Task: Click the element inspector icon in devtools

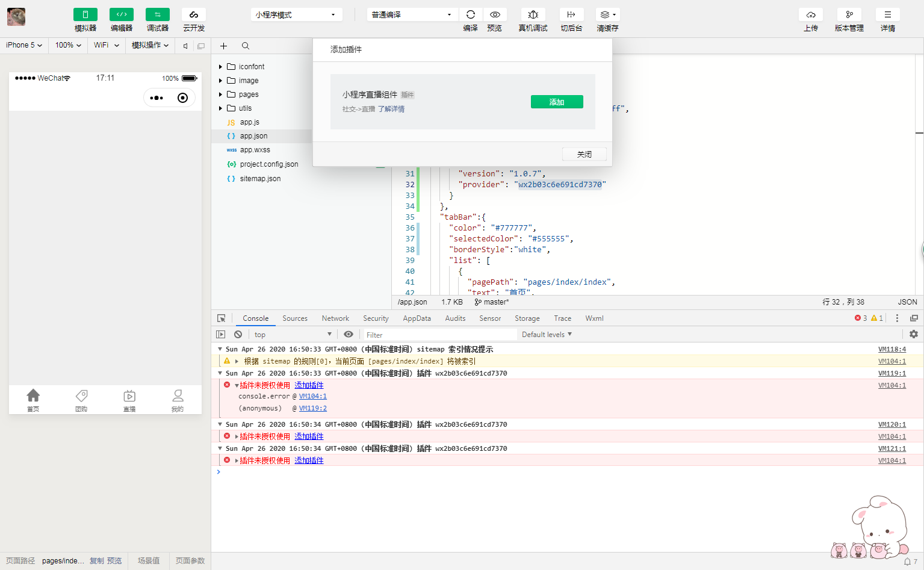Action: pyautogui.click(x=222, y=318)
